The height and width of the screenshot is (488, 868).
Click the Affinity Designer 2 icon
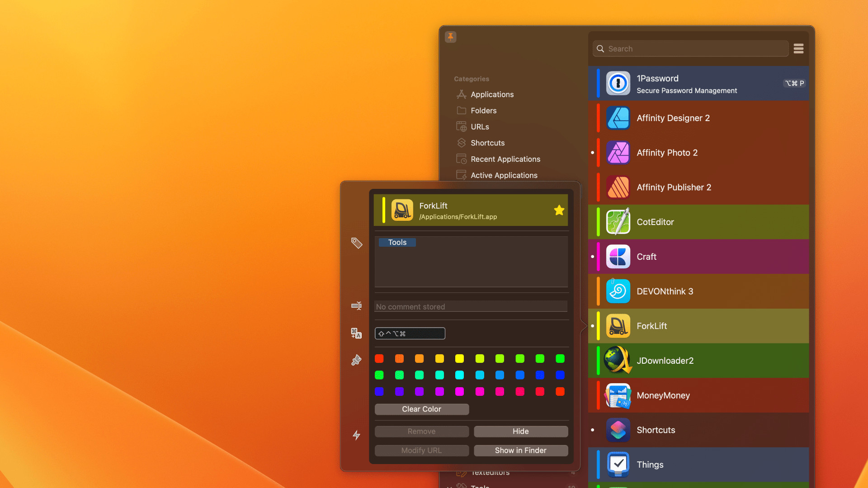click(618, 118)
